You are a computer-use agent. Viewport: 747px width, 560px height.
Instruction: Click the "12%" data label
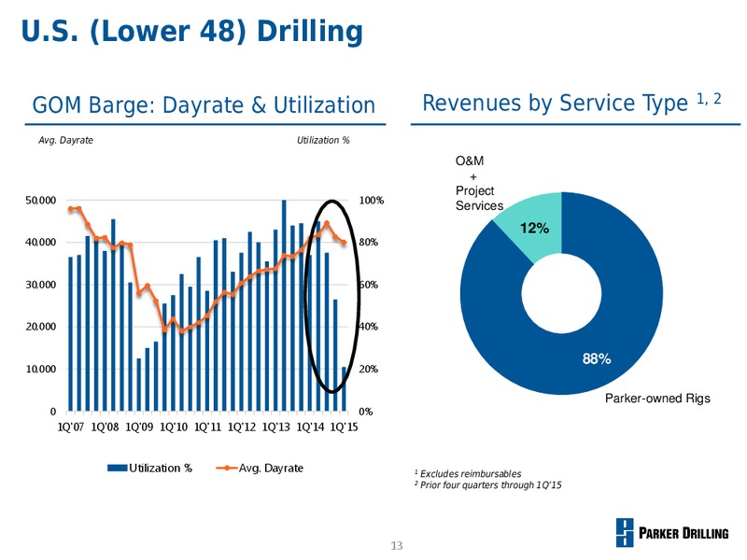(x=534, y=229)
